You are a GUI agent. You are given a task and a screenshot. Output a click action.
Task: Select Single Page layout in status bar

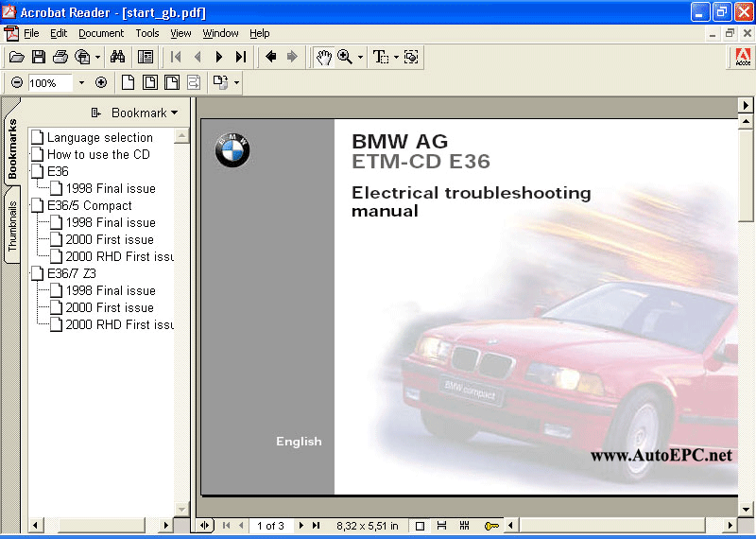[420, 526]
